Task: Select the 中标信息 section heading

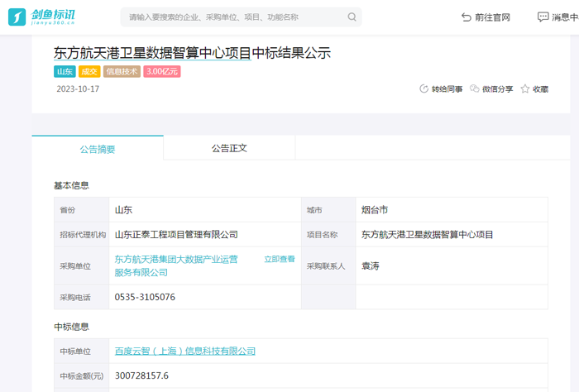Action: point(72,327)
